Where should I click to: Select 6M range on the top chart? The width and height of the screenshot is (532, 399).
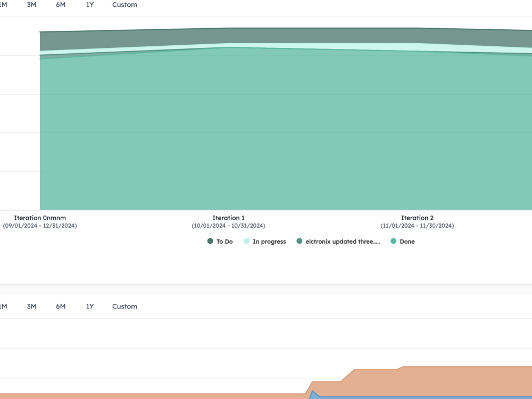[61, 5]
